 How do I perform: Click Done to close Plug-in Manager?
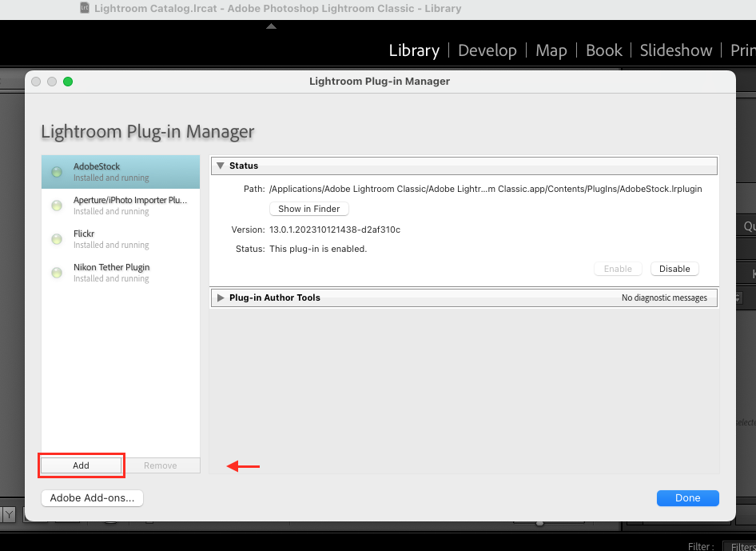click(687, 498)
